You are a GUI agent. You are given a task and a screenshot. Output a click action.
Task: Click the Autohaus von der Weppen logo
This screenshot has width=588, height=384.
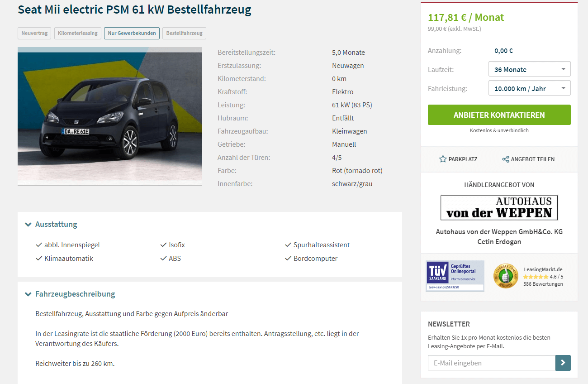click(x=499, y=207)
